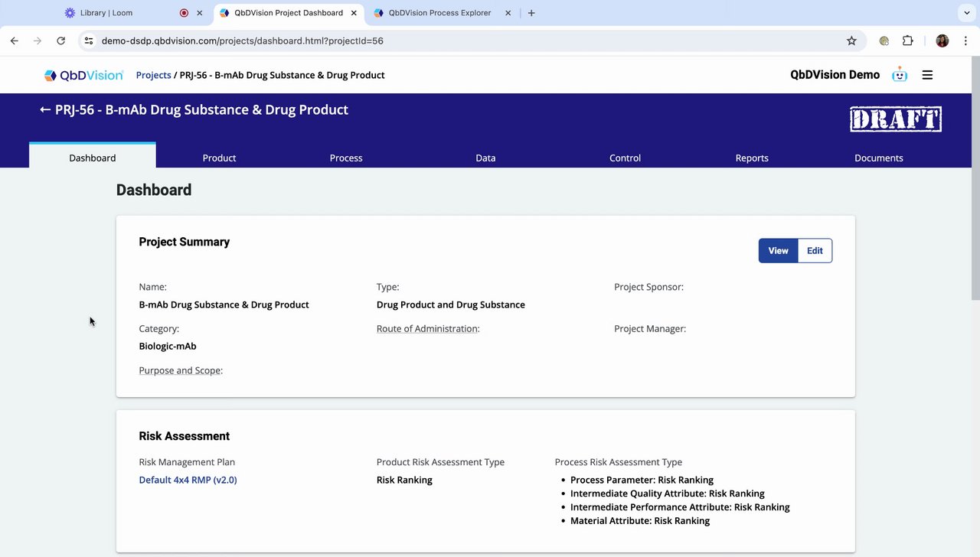Viewport: 980px width, 557px height.
Task: Bookmark this page with the star icon
Action: pyautogui.click(x=851, y=41)
